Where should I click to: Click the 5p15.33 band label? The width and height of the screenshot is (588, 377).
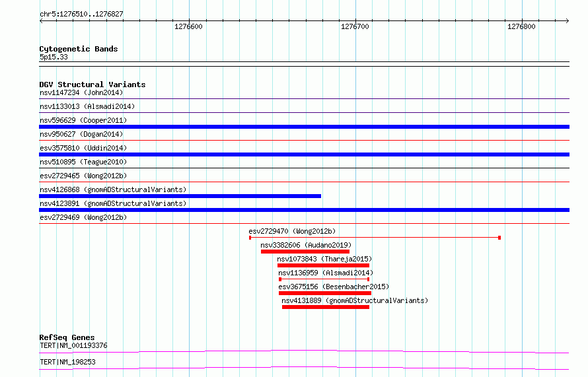click(x=54, y=57)
